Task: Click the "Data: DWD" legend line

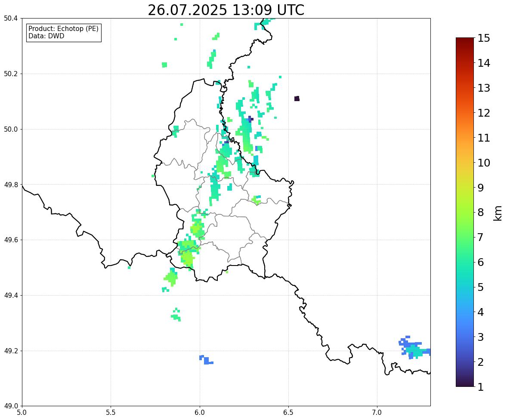Action: tap(46, 36)
